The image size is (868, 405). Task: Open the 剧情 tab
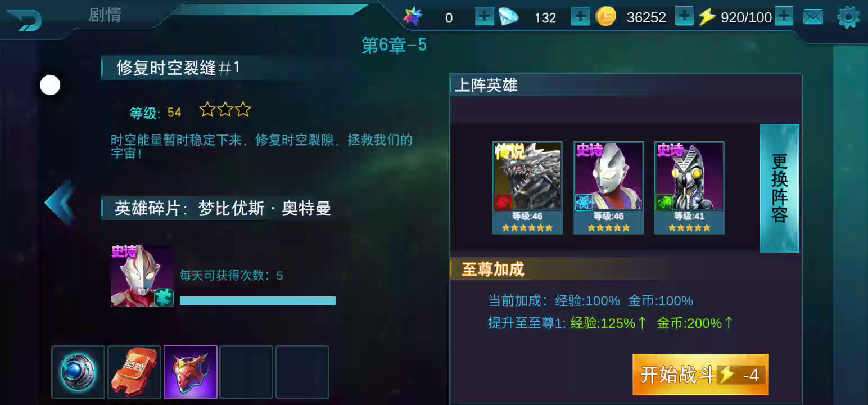[x=105, y=15]
